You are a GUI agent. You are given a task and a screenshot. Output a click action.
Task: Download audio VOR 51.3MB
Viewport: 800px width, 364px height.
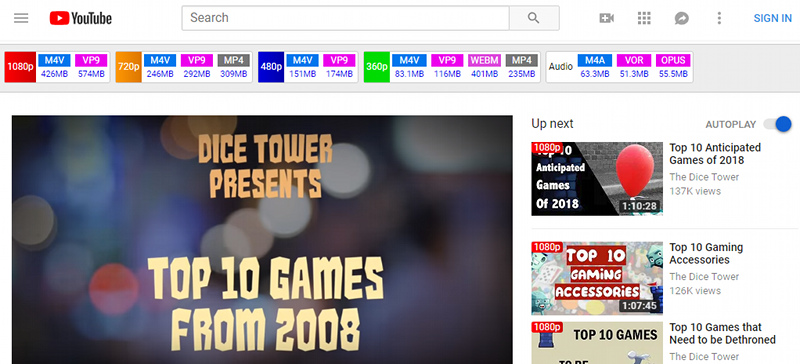634,67
